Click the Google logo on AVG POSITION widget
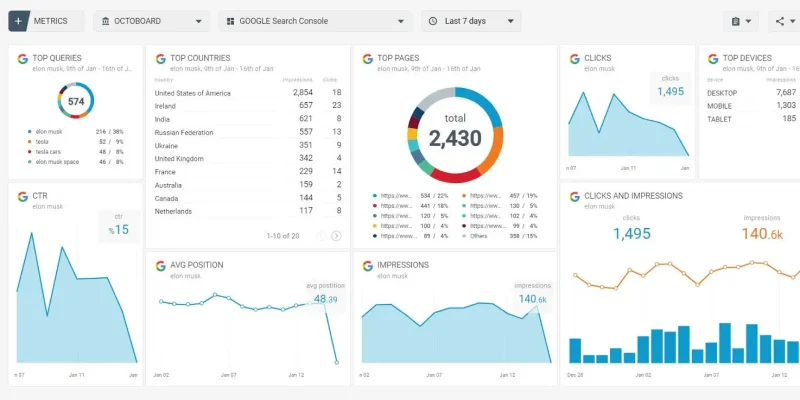The image size is (800, 400). [x=161, y=266]
